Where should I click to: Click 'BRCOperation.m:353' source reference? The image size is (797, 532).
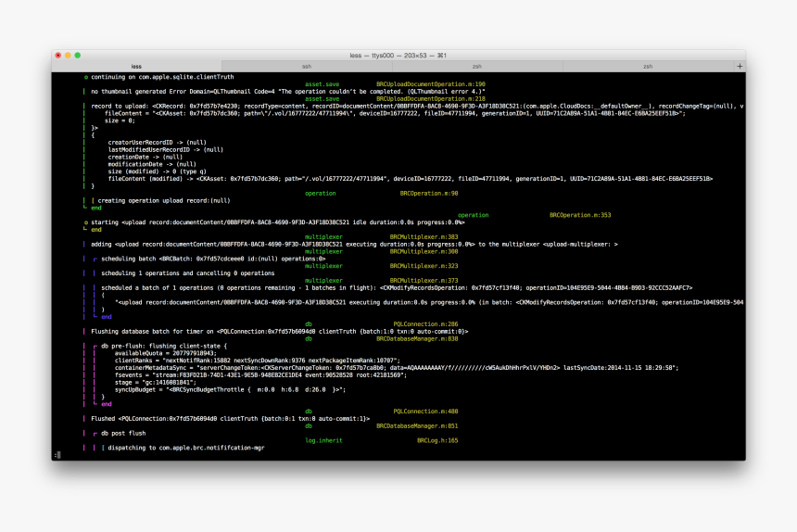(x=580, y=215)
